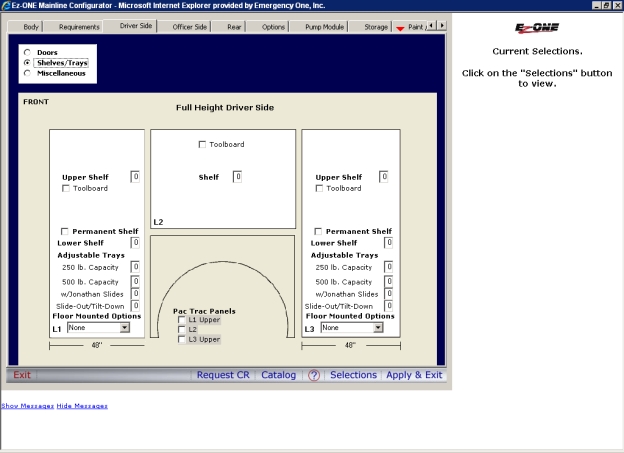Click L1 250 lb. Capacity tray field
The width and height of the screenshot is (624, 453).
pos(135,267)
